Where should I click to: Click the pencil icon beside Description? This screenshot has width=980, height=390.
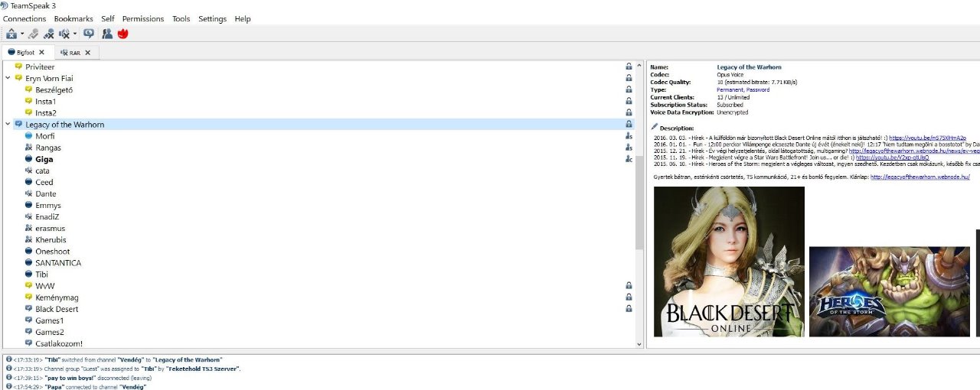(654, 127)
